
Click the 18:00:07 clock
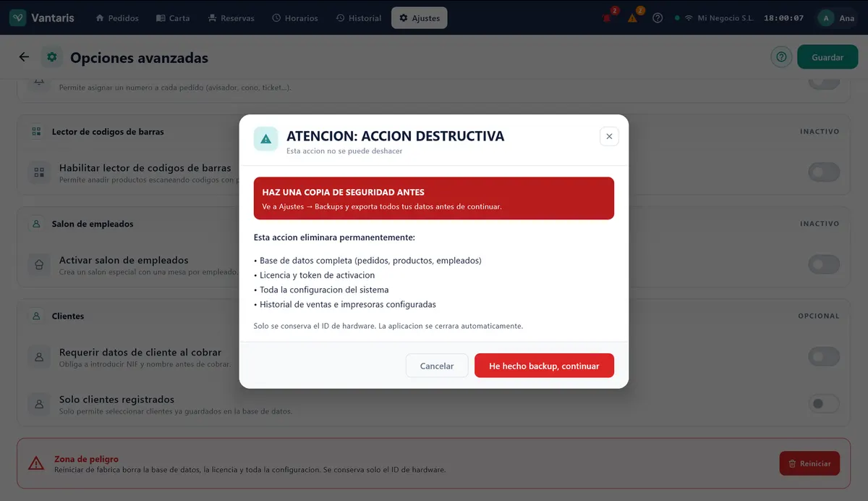click(x=783, y=18)
